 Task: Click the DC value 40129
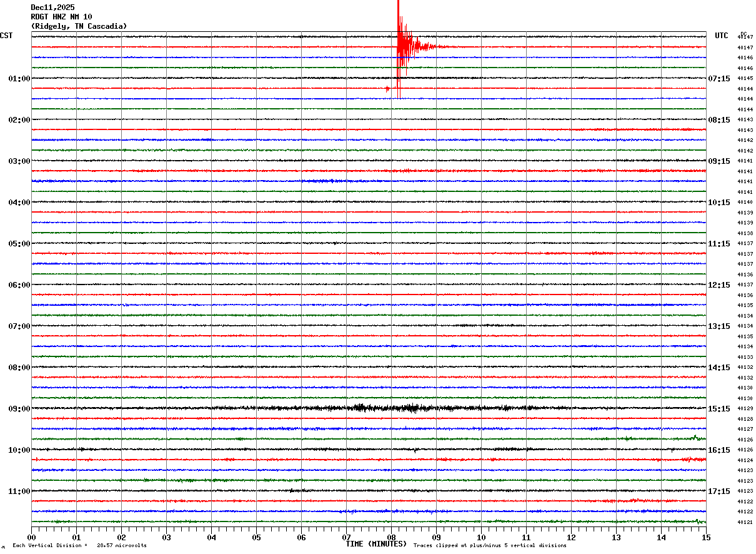745,408
